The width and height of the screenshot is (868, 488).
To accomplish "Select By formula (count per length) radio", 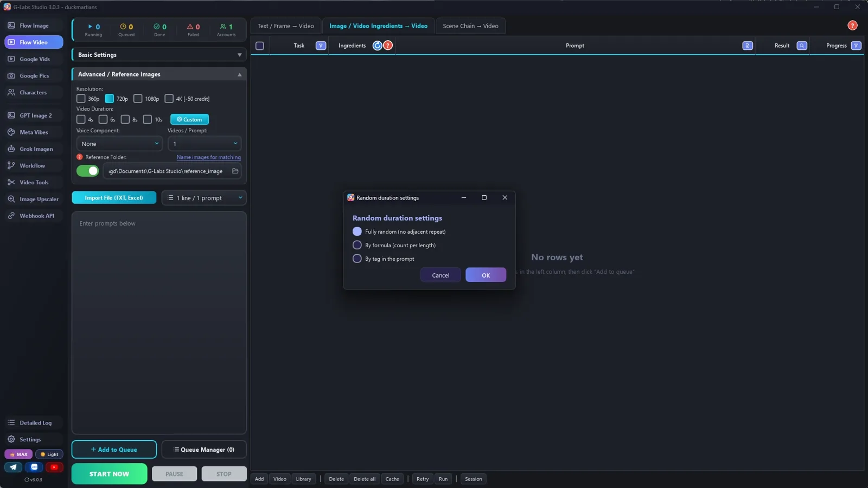I will pos(357,245).
